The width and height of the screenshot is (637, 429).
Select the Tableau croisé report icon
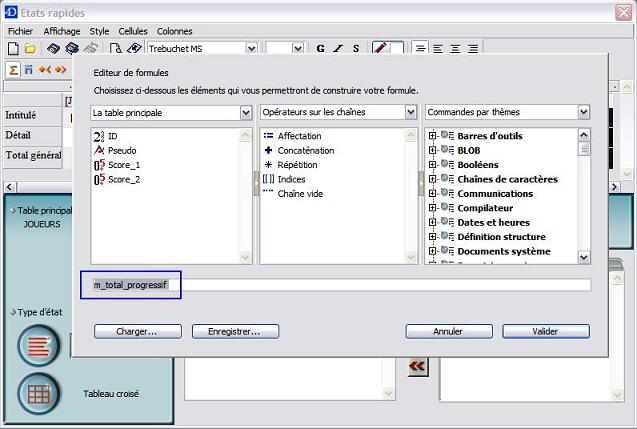pyautogui.click(x=39, y=394)
